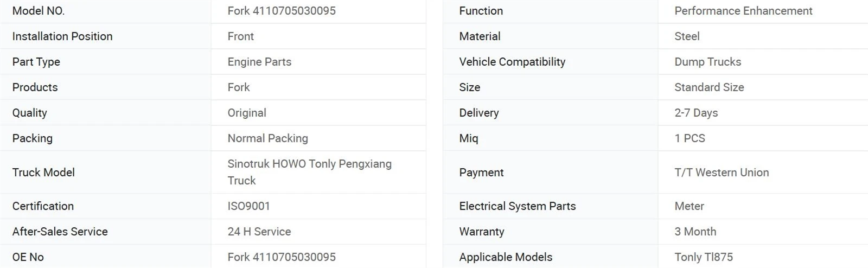
Task: Click Sinotruk HOWO Tonly Pengxiang Truck text
Action: point(310,172)
